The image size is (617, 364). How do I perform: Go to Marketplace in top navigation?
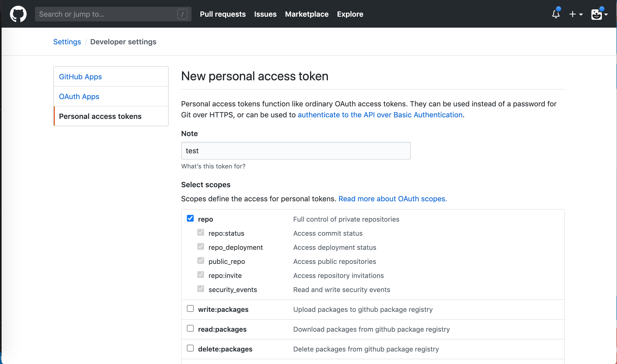307,14
